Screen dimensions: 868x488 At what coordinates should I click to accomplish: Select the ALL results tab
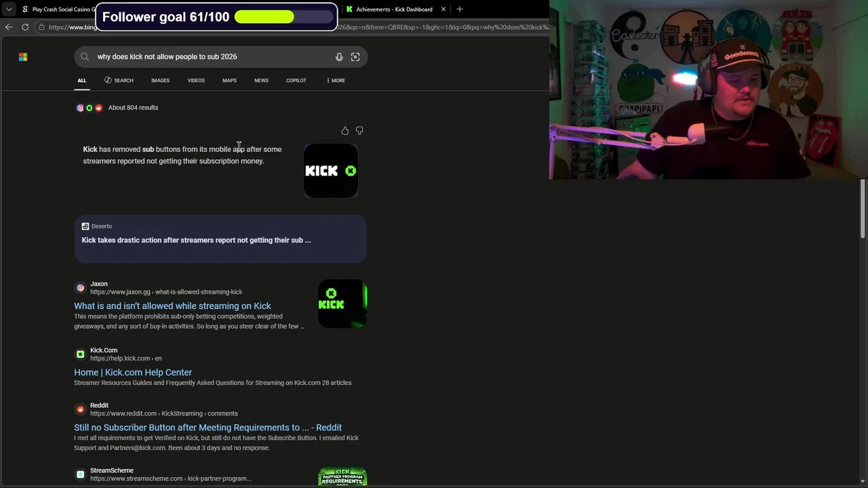81,81
